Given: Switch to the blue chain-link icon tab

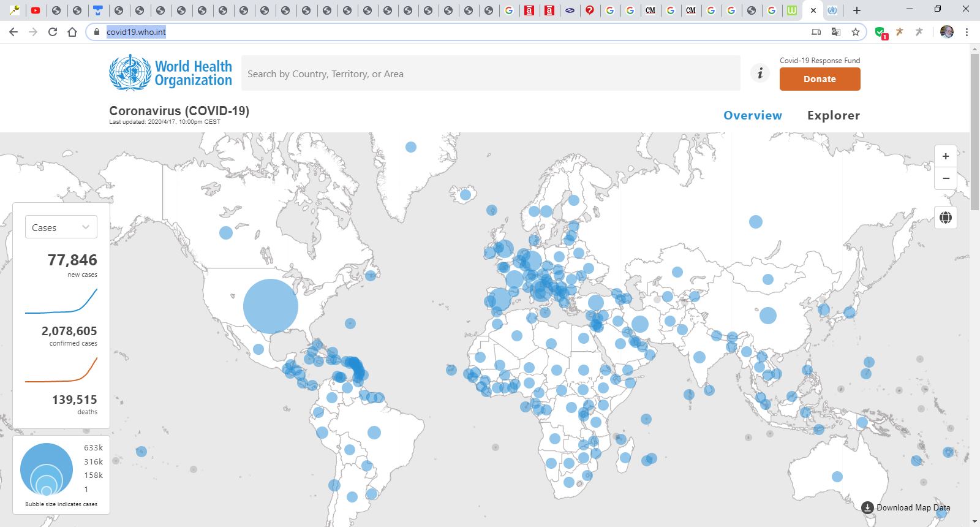Looking at the screenshot, I should [570, 10].
